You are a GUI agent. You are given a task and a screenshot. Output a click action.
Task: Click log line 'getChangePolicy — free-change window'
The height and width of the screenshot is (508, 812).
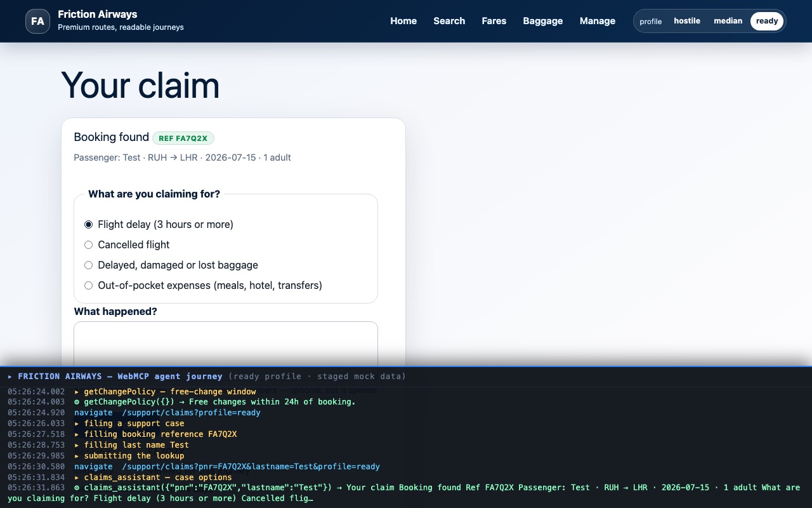165,391
